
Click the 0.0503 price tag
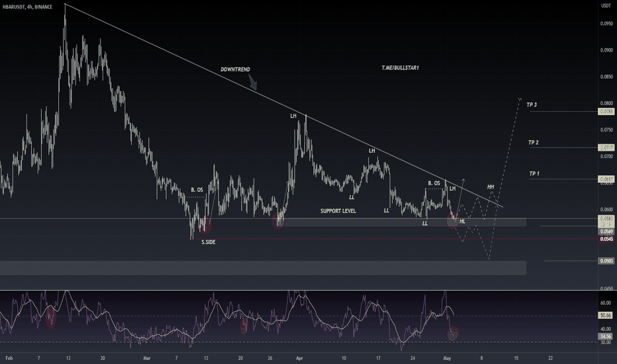tap(606, 261)
